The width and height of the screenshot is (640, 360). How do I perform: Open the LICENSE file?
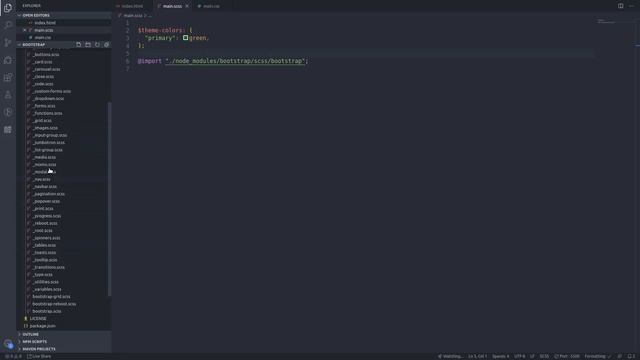point(38,319)
